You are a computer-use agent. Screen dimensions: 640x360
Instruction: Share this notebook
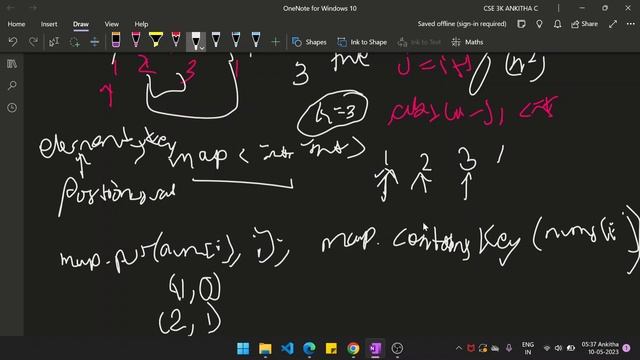click(x=584, y=24)
